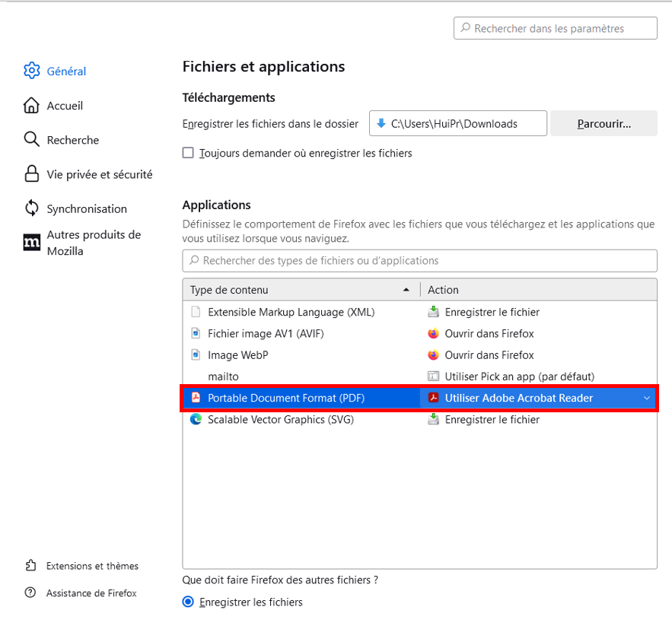Open action list for Image WebP row
The width and height of the screenshot is (672, 623).
click(x=537, y=355)
